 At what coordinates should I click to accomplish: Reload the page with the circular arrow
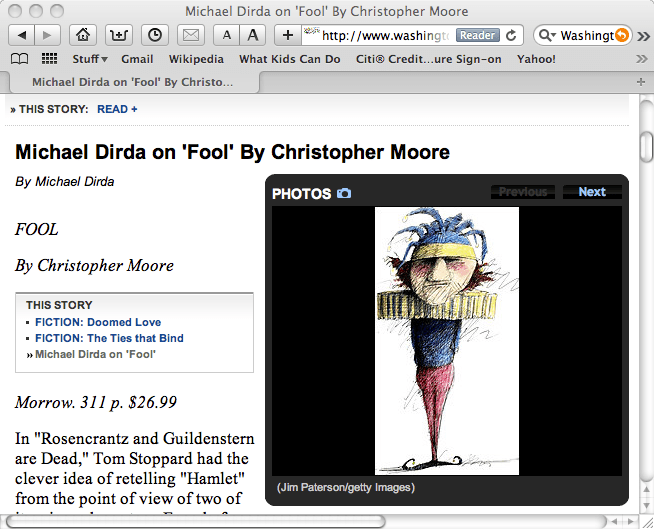tap(511, 35)
